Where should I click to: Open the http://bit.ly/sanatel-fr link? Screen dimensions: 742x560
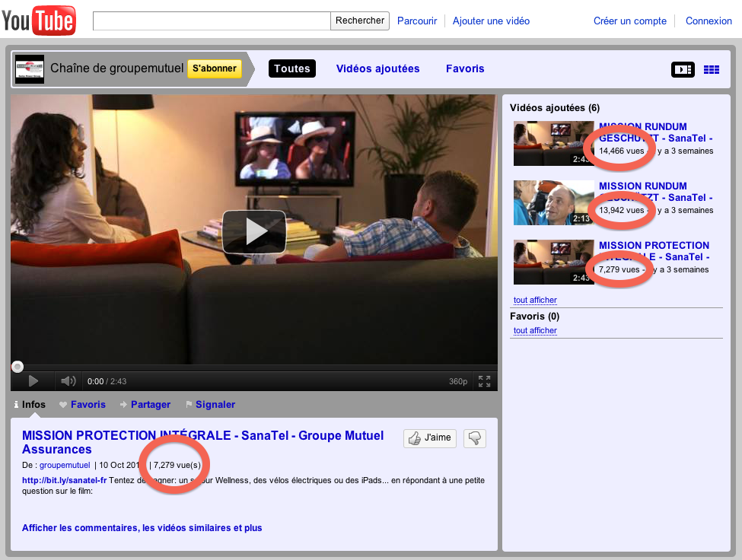65,480
